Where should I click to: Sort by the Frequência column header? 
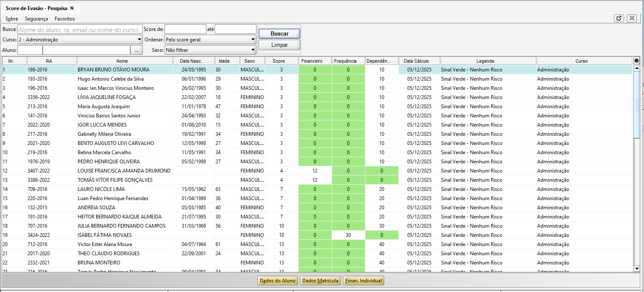[x=348, y=61]
